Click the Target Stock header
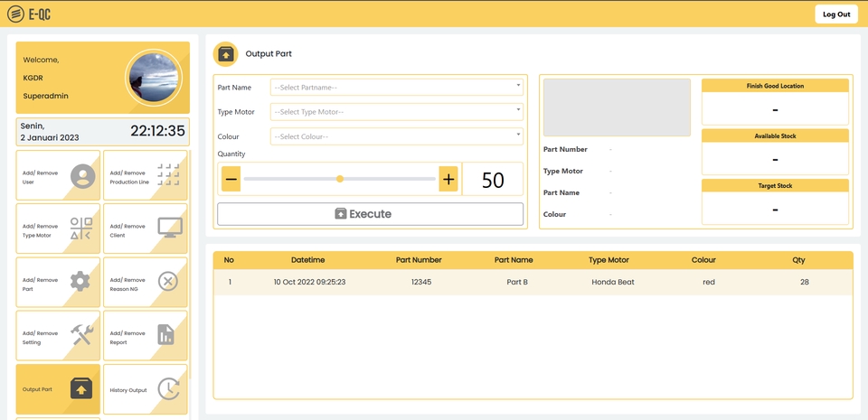The width and height of the screenshot is (868, 420). tap(775, 186)
